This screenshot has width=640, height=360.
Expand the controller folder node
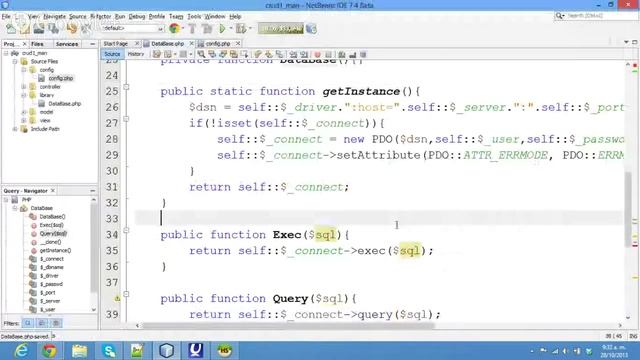tap(24, 87)
